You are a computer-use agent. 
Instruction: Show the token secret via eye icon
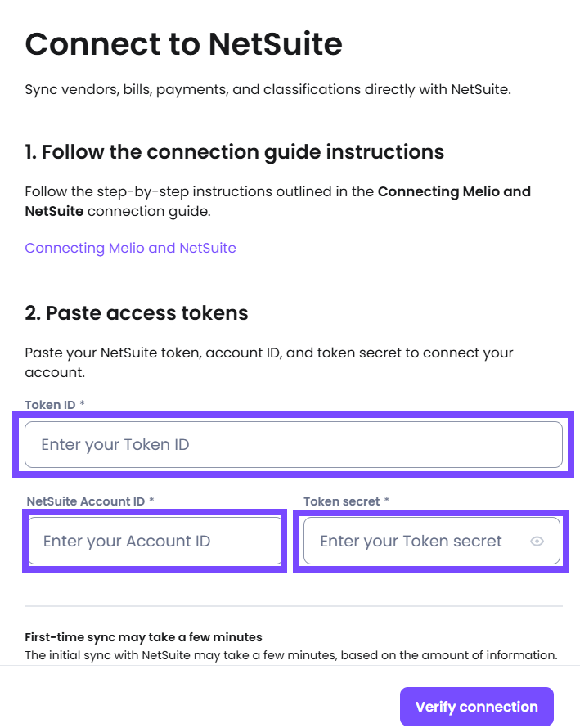(x=537, y=541)
